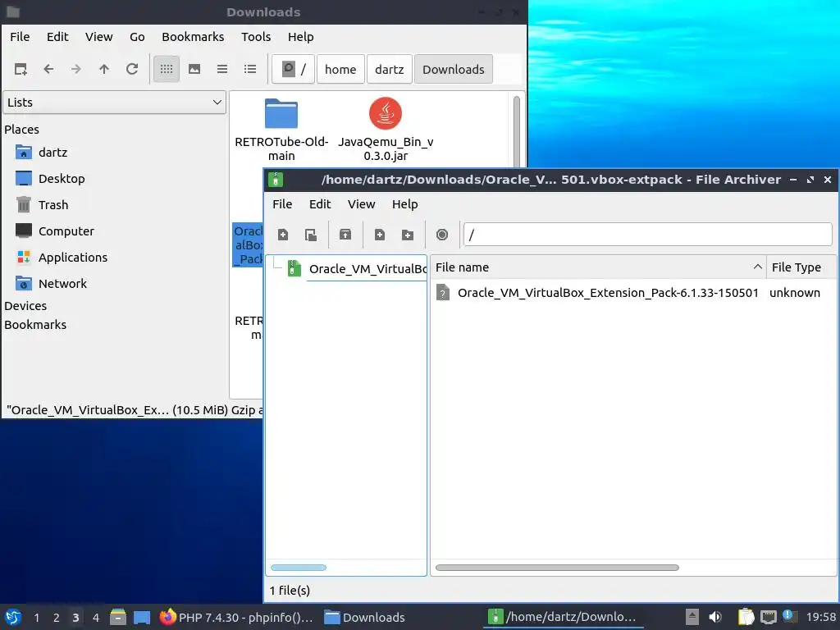Click the Add folder icon in File Archiver
The image size is (840, 630).
point(408,235)
